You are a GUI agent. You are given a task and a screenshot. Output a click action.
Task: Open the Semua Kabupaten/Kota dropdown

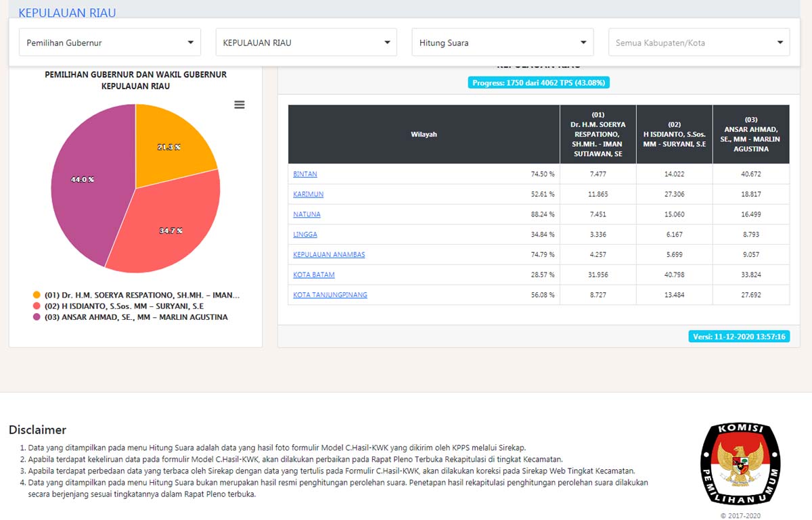tap(699, 43)
